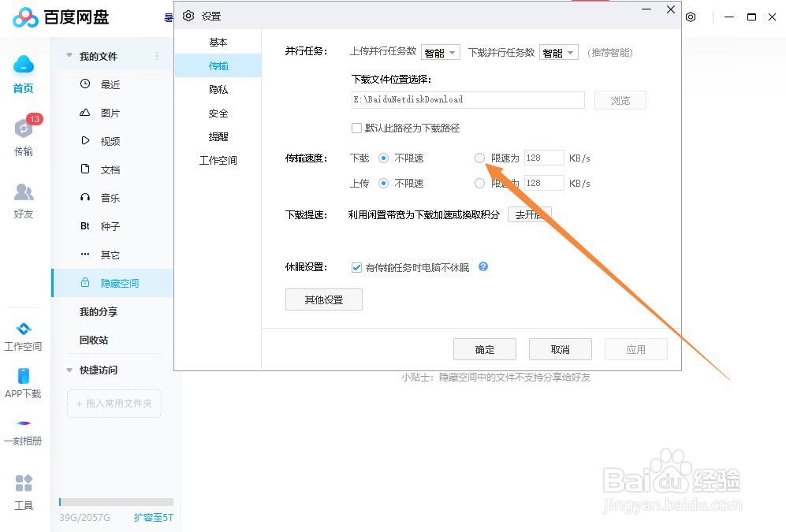Image resolution: width=786 pixels, height=532 pixels.
Task: Click the 扩容至5T upgrade link
Action: (152, 516)
